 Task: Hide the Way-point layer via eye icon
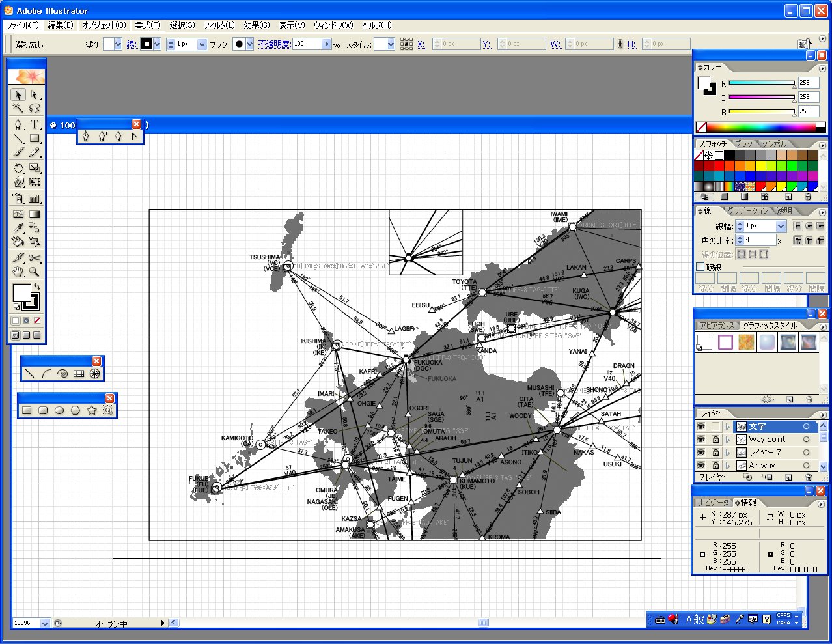701,440
